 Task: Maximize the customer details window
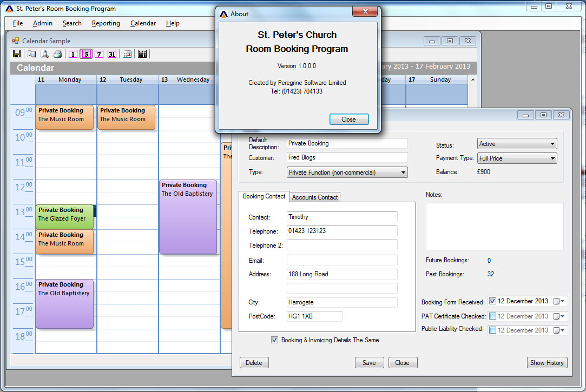click(x=543, y=115)
